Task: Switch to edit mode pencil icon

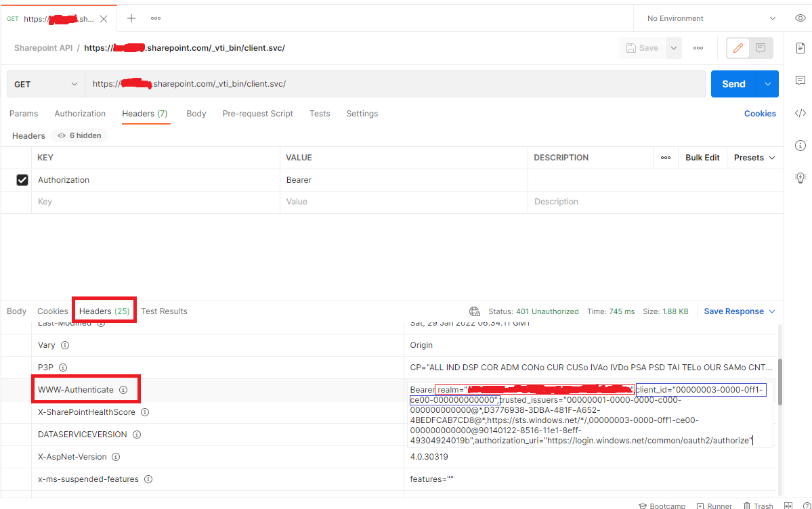Action: [x=738, y=47]
